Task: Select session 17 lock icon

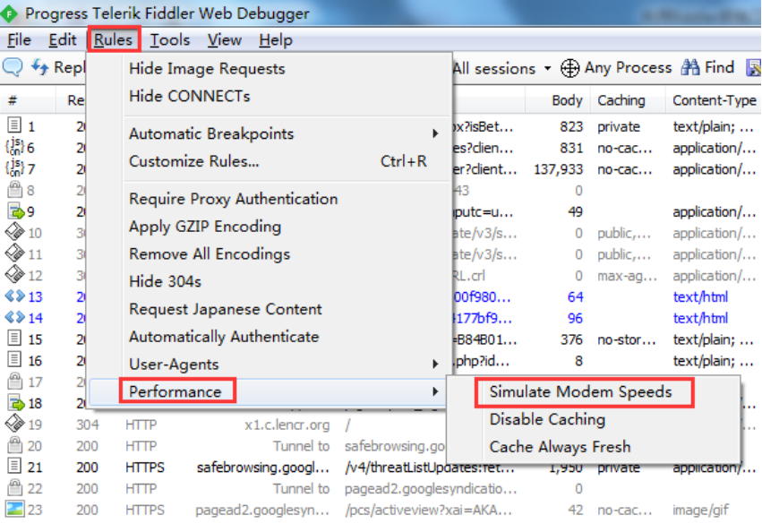Action: coord(15,381)
